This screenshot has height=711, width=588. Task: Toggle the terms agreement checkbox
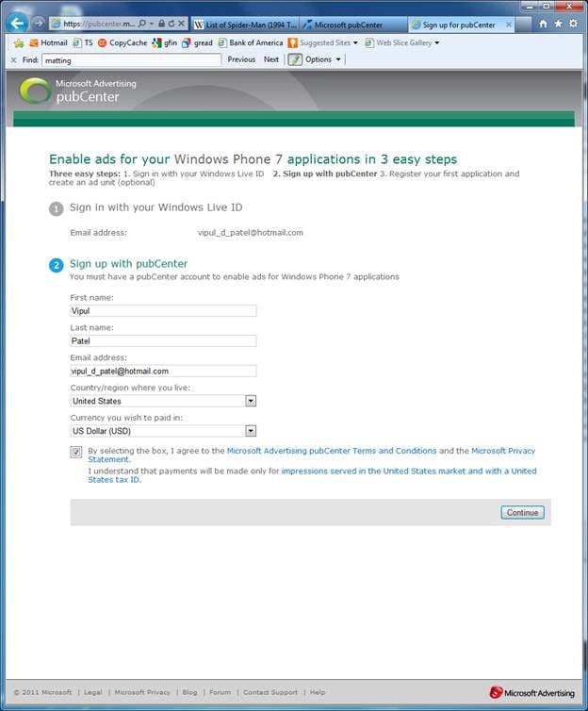click(x=76, y=452)
